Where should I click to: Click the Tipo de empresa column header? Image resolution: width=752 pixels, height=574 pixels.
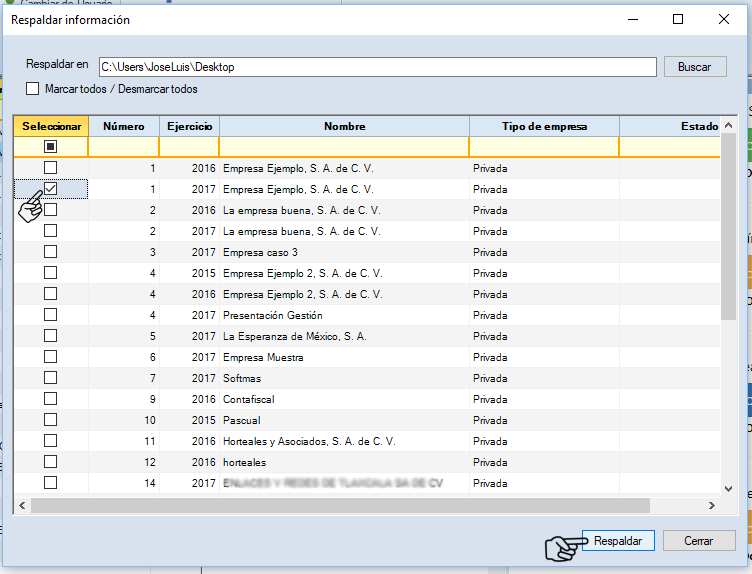tap(543, 126)
